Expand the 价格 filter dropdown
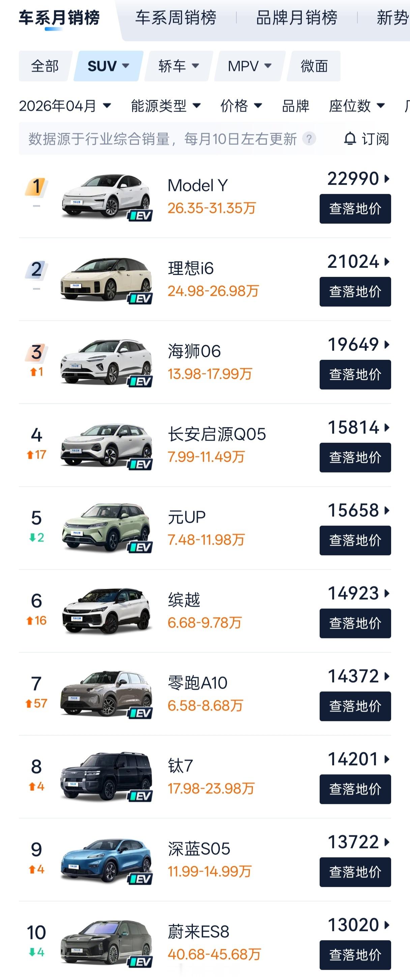410x980 pixels. [241, 106]
